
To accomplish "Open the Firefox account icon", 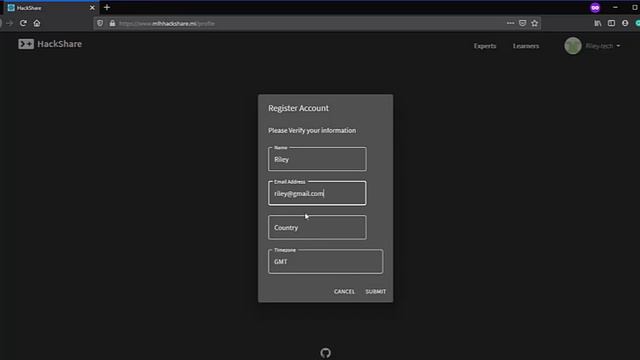I will [x=625, y=23].
